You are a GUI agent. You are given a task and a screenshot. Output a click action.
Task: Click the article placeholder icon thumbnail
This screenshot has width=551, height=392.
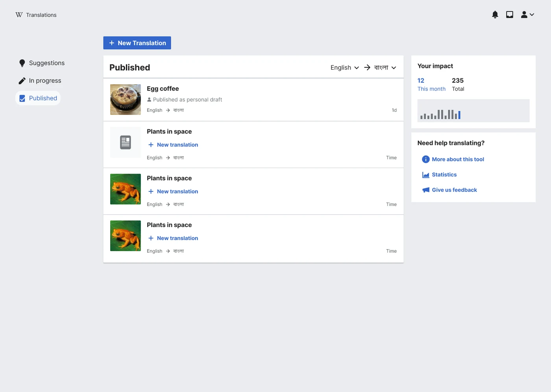126,142
